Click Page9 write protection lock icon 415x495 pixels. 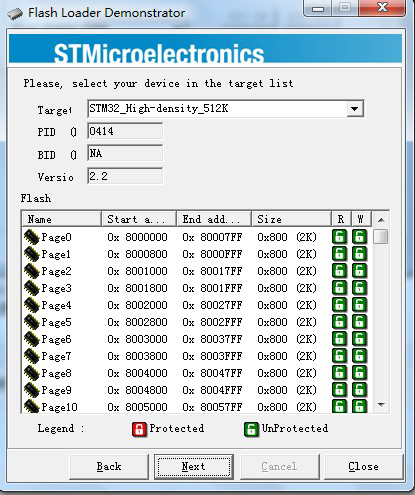[360, 390]
